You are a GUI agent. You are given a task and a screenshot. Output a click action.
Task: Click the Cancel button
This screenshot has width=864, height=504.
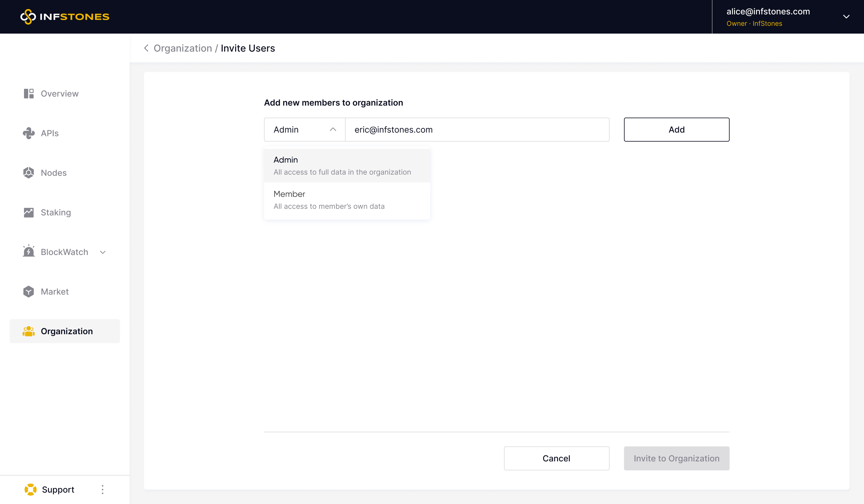click(556, 458)
